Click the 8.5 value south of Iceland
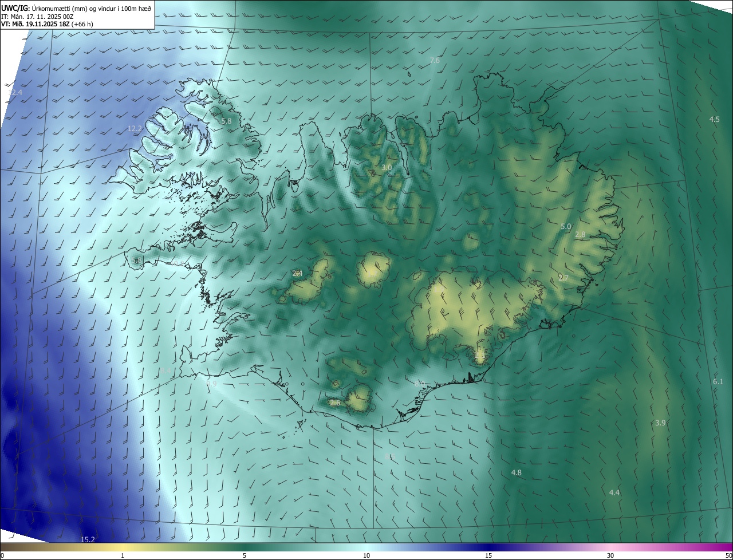The height and width of the screenshot is (560, 733). [390, 457]
